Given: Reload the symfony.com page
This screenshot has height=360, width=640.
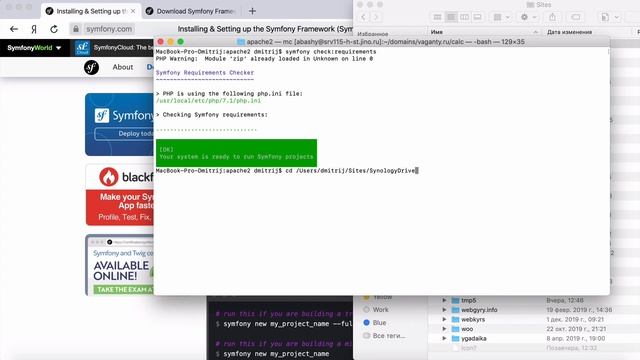Looking at the screenshot, I should pyautogui.click(x=54, y=29).
